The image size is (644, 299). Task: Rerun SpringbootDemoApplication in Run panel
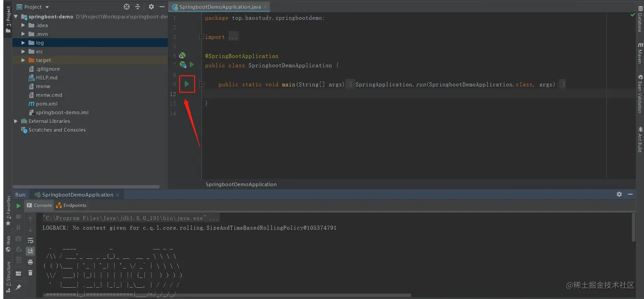click(x=18, y=206)
